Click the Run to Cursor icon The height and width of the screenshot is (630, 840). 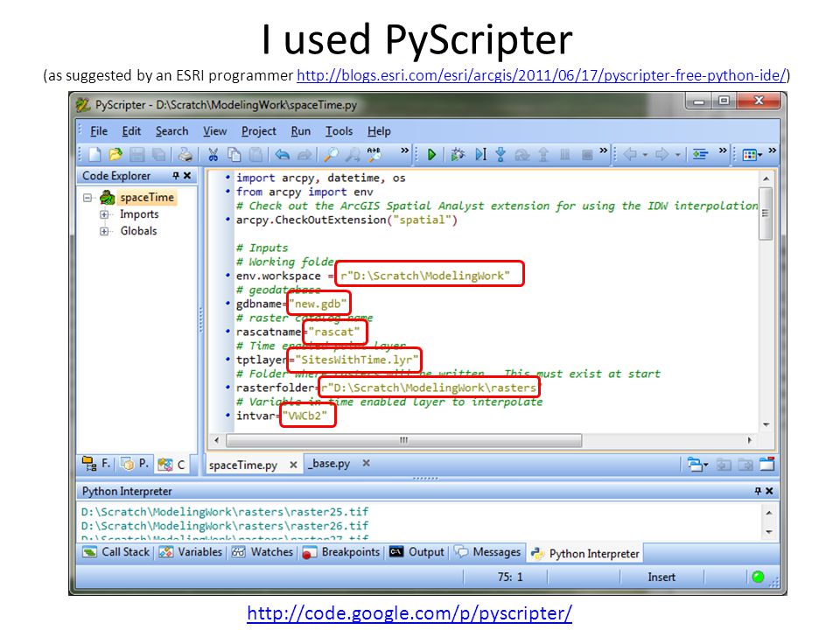480,154
